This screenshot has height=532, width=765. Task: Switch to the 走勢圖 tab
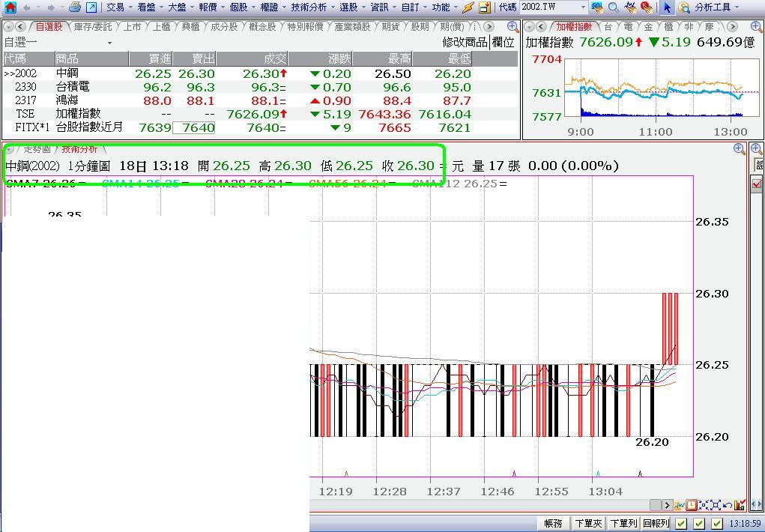click(x=37, y=149)
